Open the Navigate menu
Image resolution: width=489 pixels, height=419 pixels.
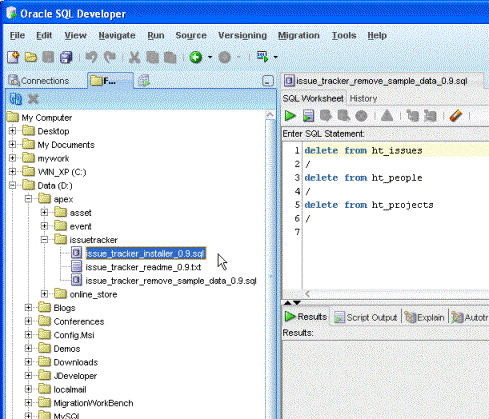pos(117,35)
